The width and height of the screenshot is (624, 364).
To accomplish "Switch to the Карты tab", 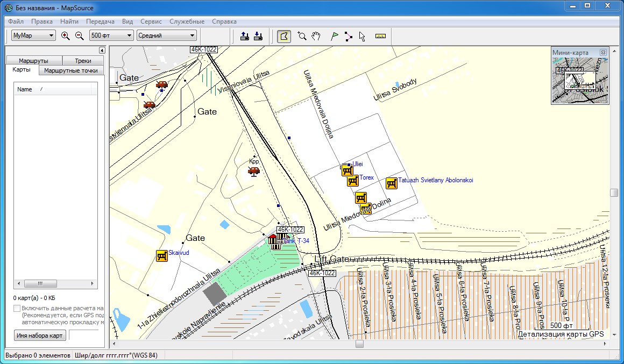I will (x=22, y=69).
